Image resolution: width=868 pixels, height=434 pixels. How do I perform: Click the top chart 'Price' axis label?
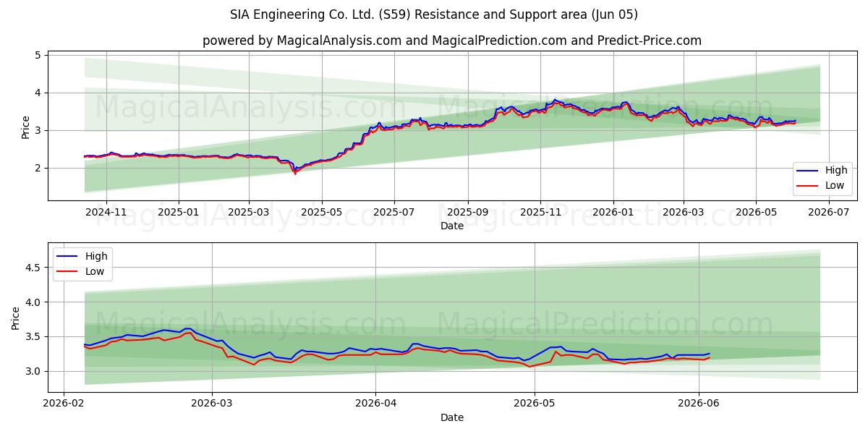pos(26,127)
